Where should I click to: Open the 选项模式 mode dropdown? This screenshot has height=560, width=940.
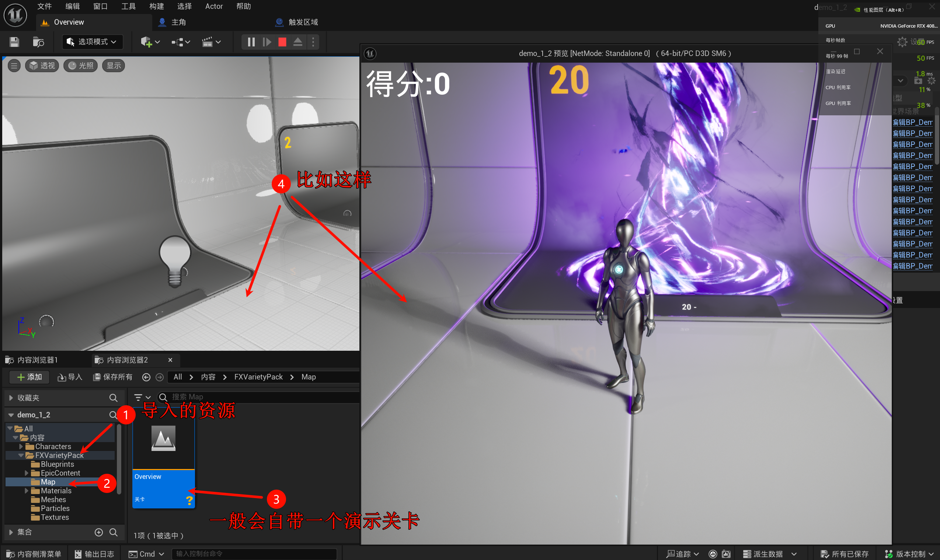pyautogui.click(x=93, y=42)
